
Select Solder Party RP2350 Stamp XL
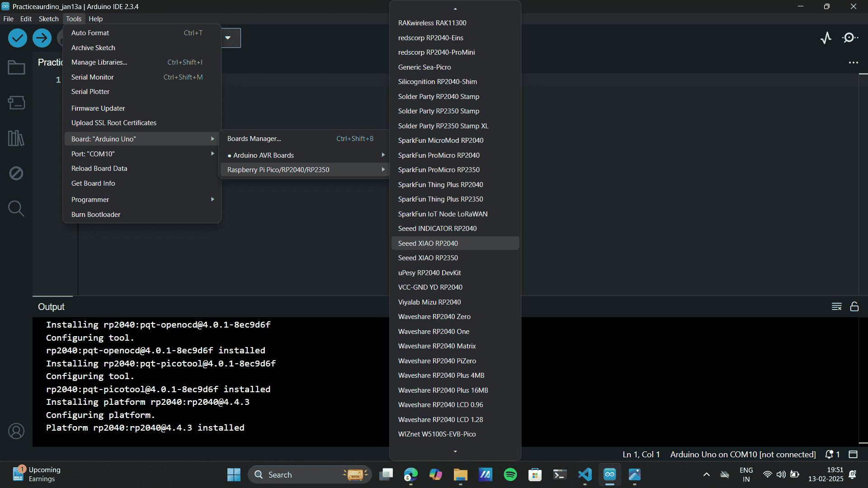[455, 126]
